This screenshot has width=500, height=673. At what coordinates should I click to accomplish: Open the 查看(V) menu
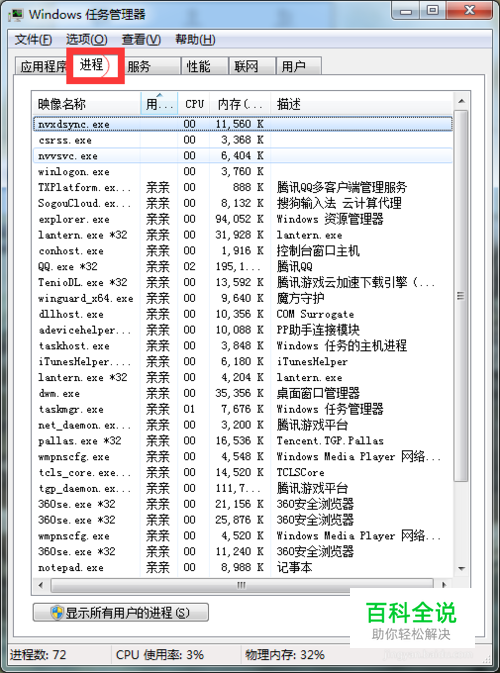[141, 40]
